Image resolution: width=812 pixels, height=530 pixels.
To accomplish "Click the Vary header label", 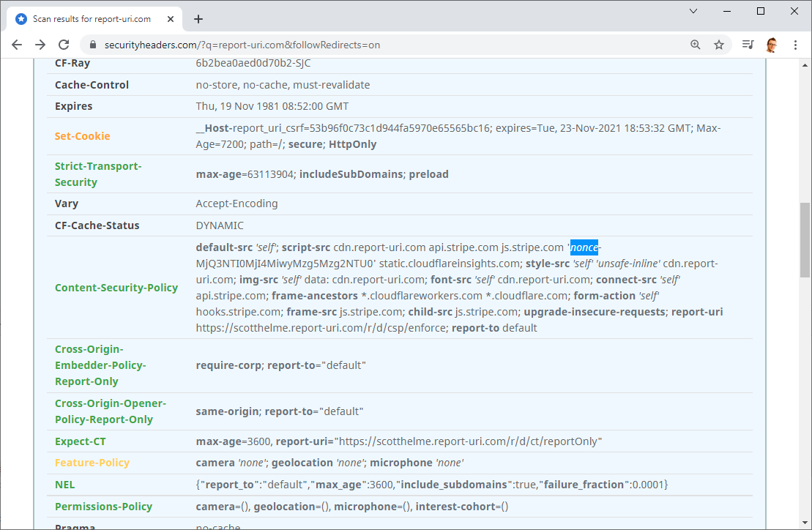I will click(67, 204).
